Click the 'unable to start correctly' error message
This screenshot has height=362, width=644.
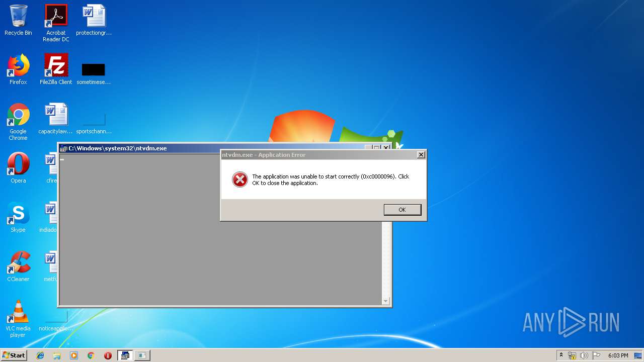[x=331, y=179]
